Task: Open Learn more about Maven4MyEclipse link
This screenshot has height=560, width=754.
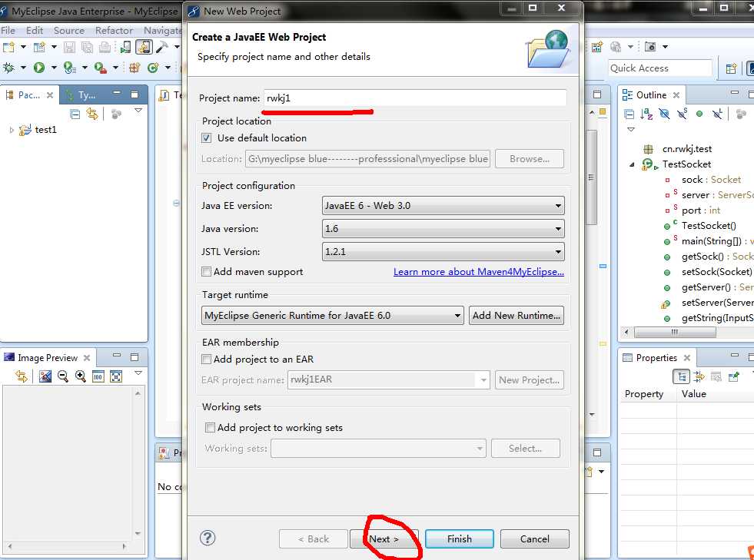Action: click(x=479, y=272)
